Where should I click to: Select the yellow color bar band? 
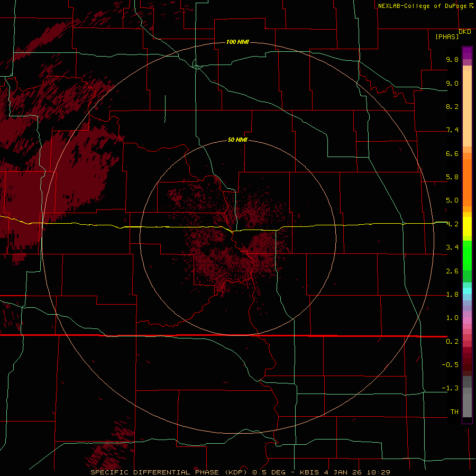[467, 226]
